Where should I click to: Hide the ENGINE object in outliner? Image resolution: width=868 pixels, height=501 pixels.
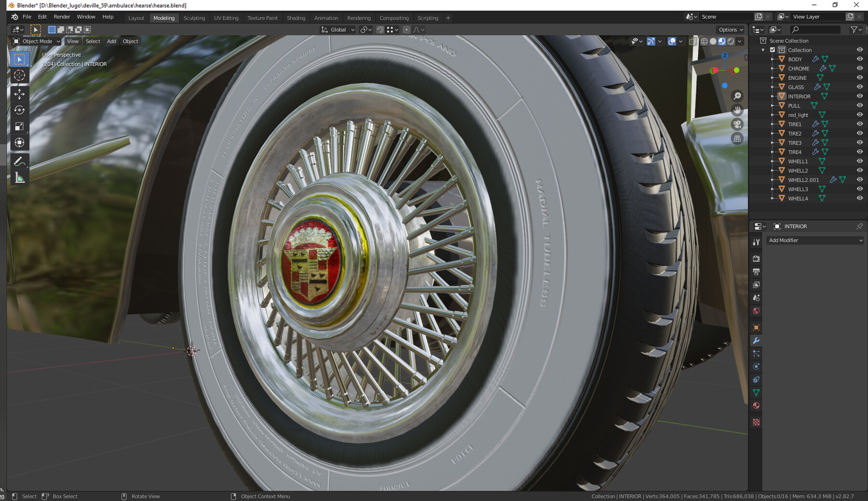(859, 77)
